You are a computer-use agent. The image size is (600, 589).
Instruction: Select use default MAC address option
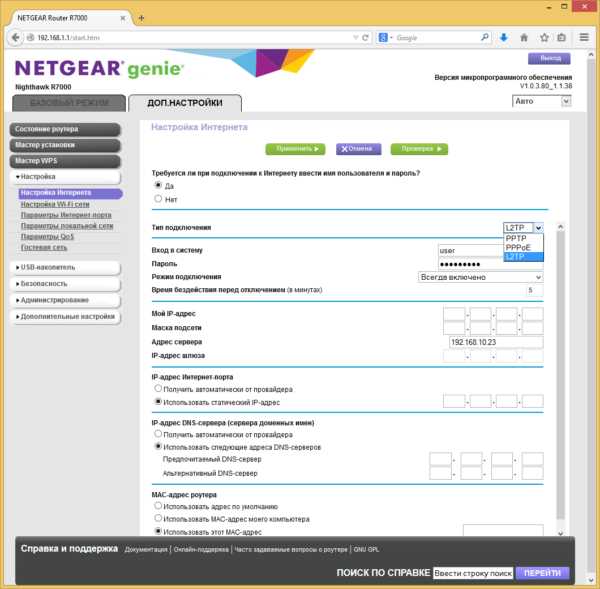click(158, 506)
